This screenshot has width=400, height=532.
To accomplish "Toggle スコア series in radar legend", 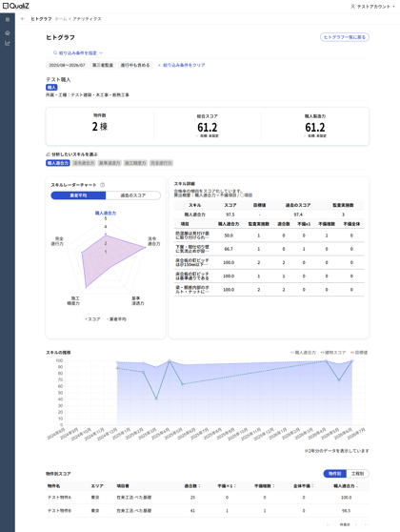I will [x=92, y=319].
